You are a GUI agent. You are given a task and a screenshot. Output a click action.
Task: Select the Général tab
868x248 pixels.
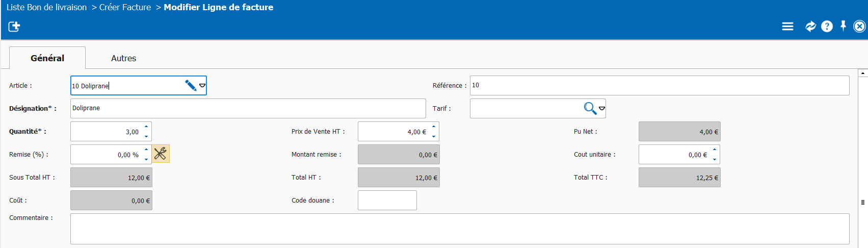pos(47,58)
